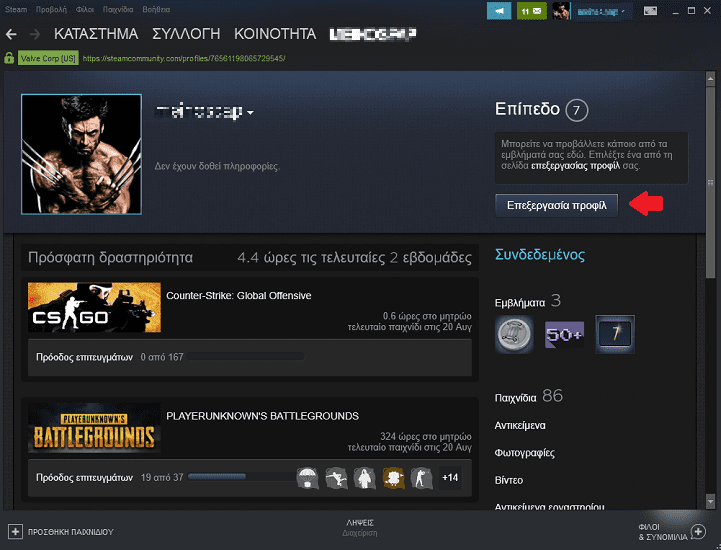Open the PUBG parachute achievement icon

tap(307, 478)
